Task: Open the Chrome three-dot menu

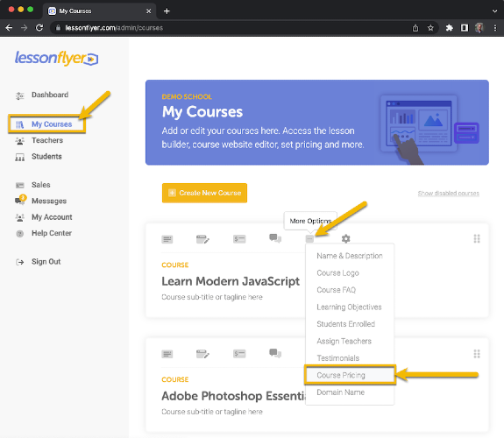Action: coord(495,28)
